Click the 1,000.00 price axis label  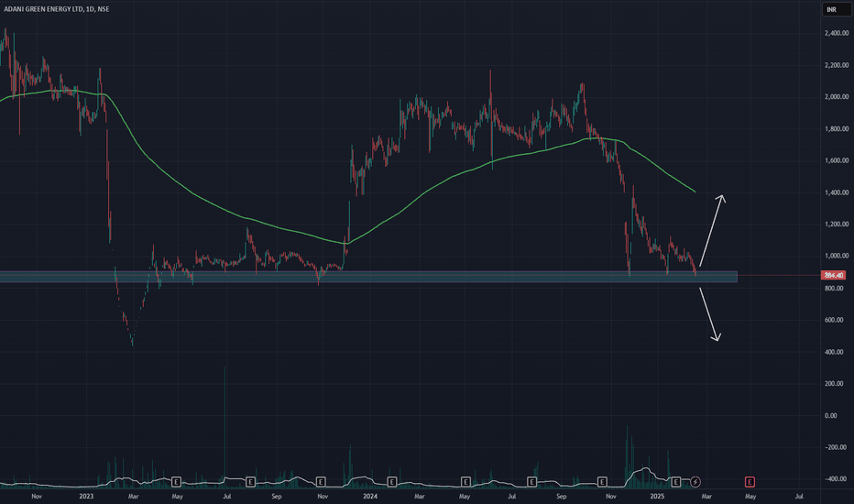click(x=837, y=256)
